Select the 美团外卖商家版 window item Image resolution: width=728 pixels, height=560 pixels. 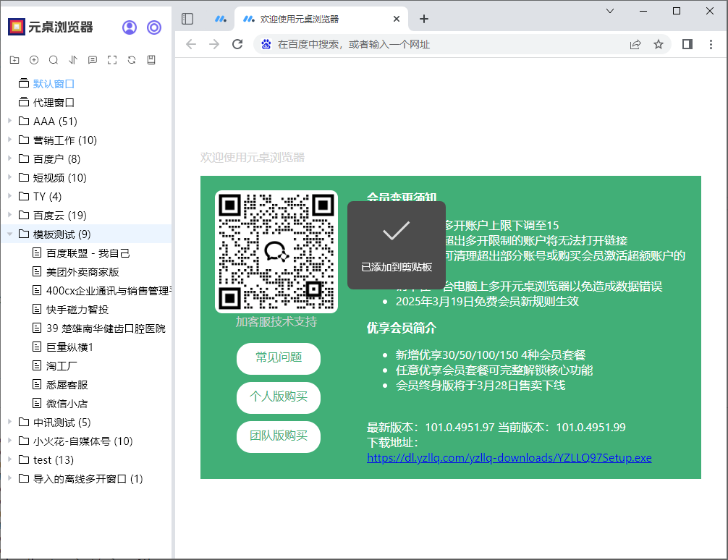[82, 272]
